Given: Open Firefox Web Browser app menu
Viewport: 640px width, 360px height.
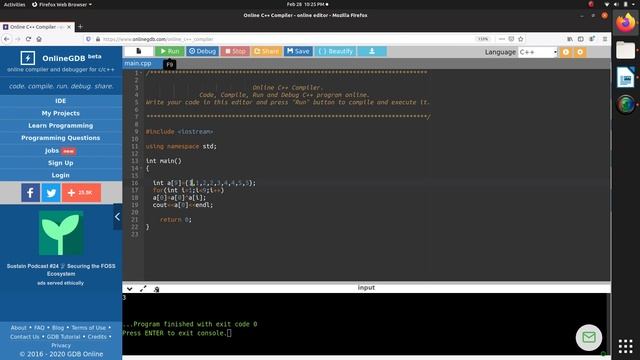Looking at the screenshot, I should point(62,4).
